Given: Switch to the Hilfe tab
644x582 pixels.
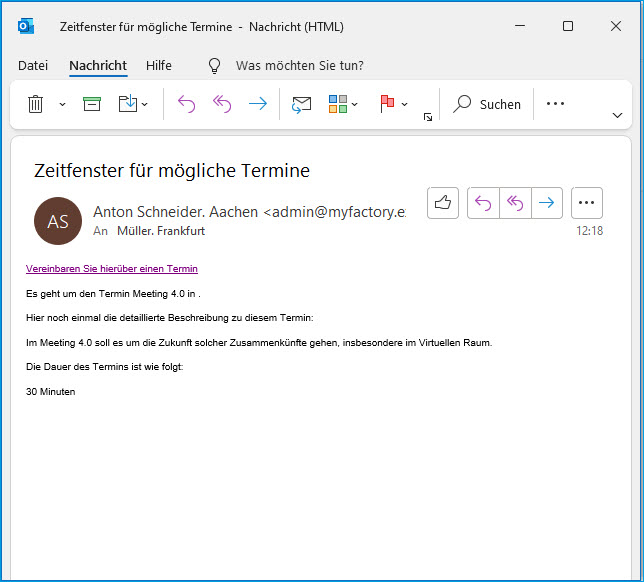Looking at the screenshot, I should 159,66.
